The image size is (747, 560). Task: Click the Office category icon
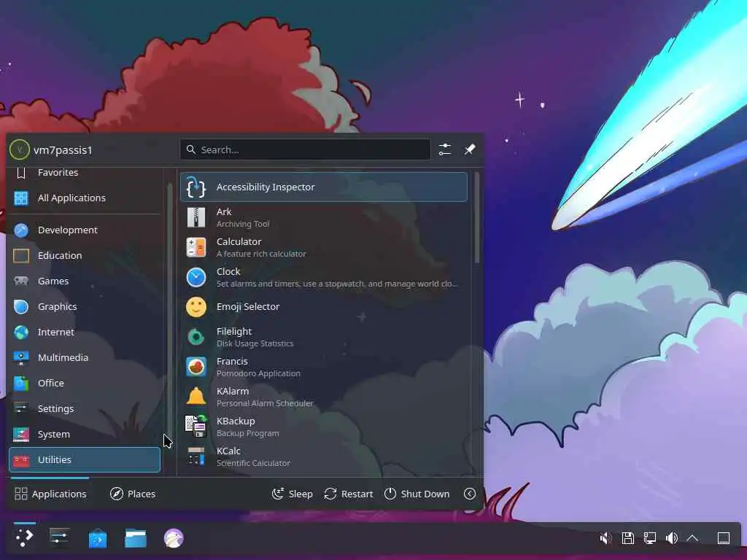[x=21, y=384]
